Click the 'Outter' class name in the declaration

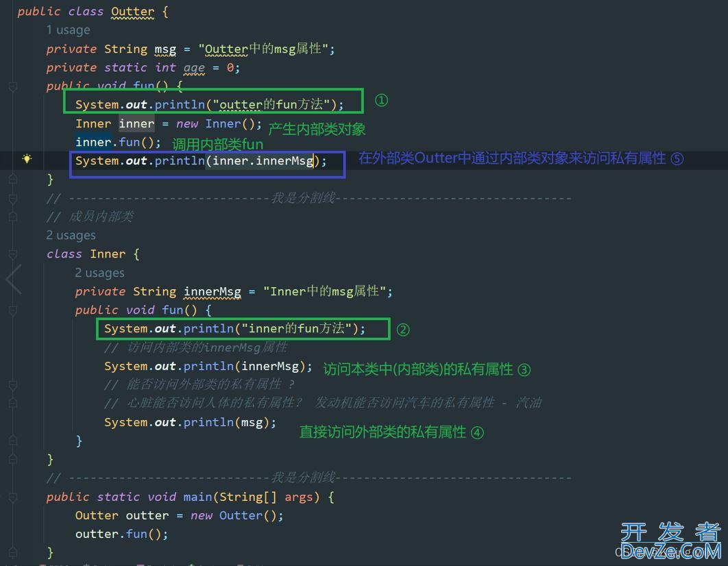(133, 12)
